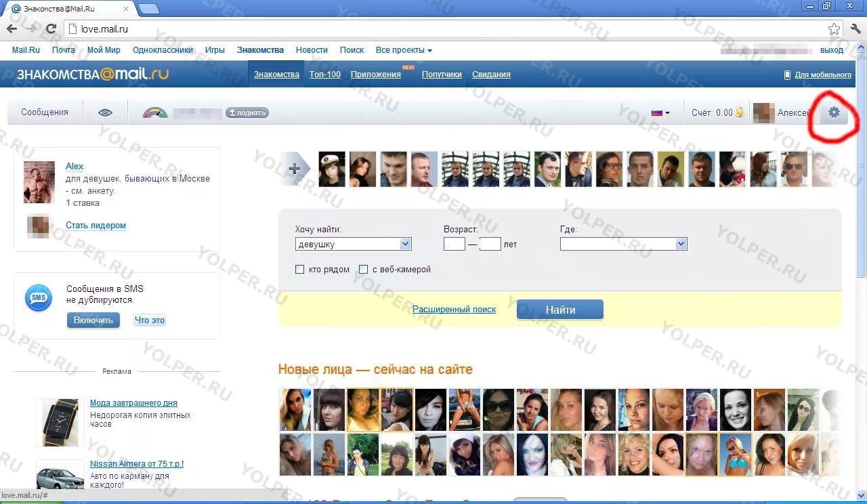Open Поиск in top menu

click(352, 50)
